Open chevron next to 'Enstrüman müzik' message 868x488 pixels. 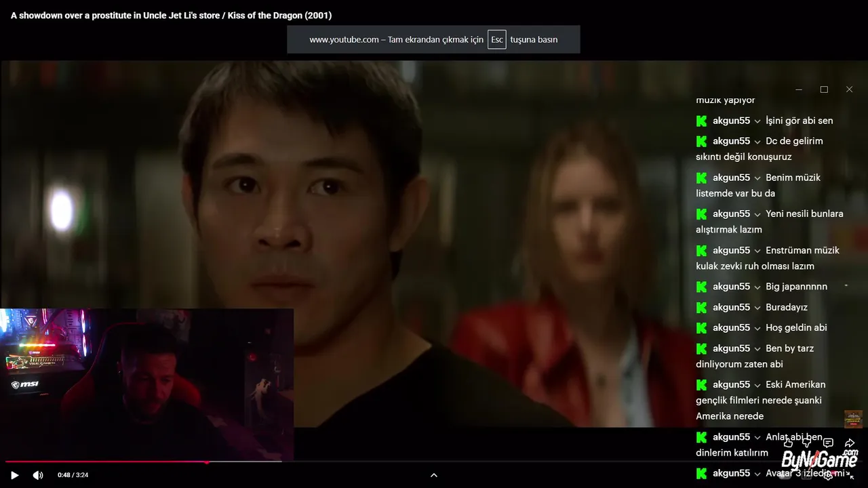tap(757, 250)
